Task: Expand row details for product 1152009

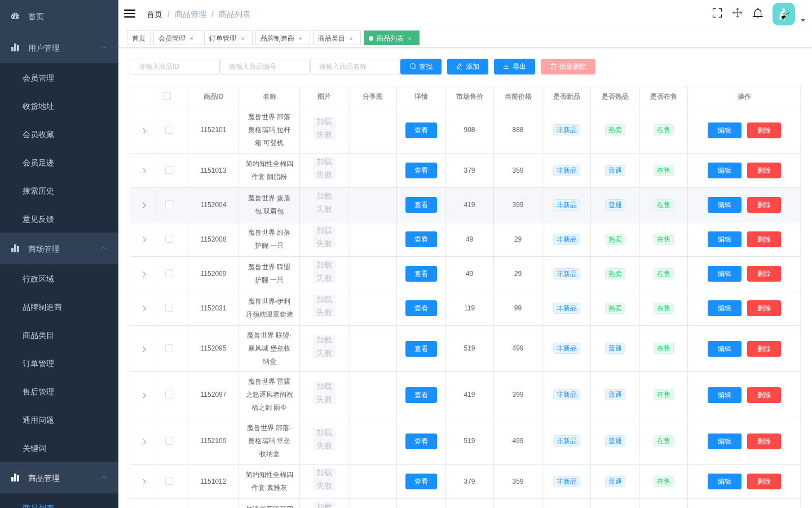Action: tap(144, 274)
